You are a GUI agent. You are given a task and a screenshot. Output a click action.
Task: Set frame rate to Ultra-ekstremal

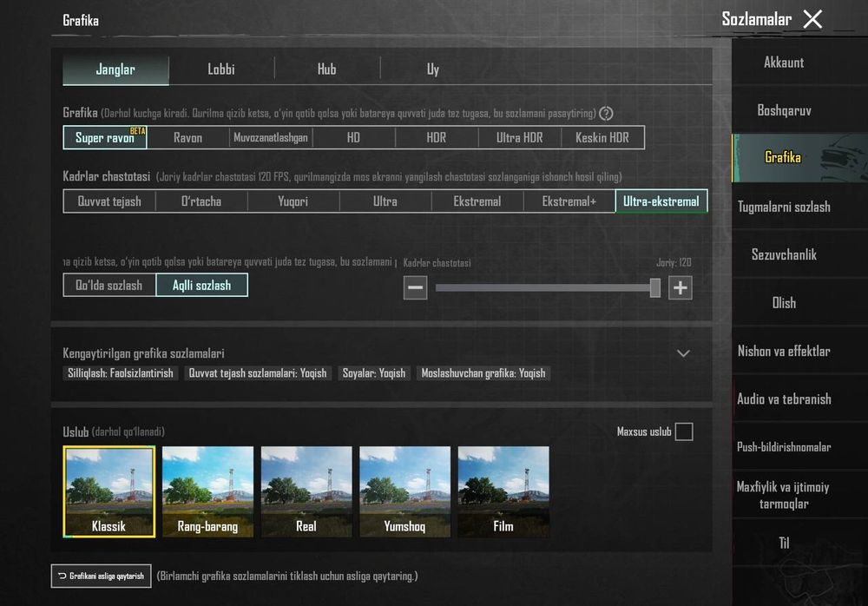tap(661, 201)
